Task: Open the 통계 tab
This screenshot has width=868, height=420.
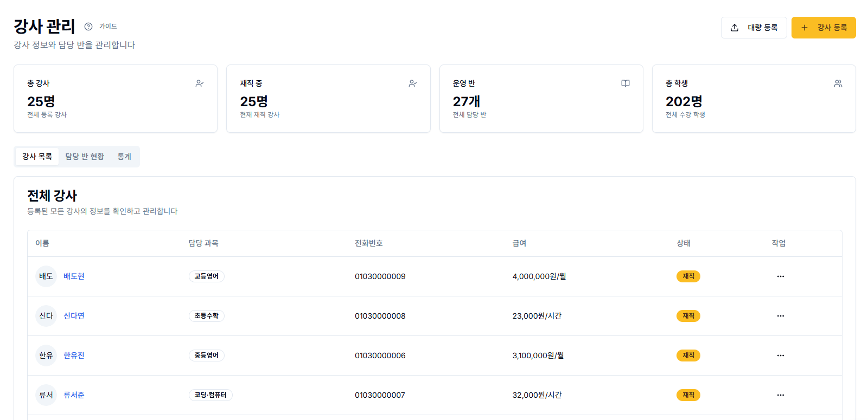Action: point(124,157)
